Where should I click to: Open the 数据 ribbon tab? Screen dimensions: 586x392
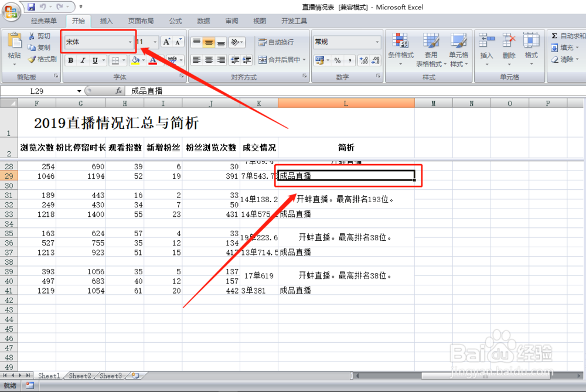[203, 21]
